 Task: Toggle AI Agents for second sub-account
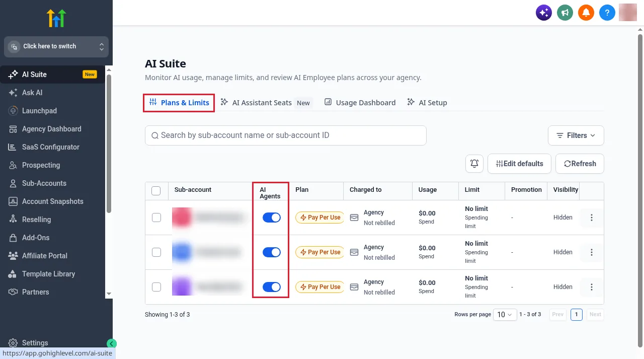click(x=272, y=252)
